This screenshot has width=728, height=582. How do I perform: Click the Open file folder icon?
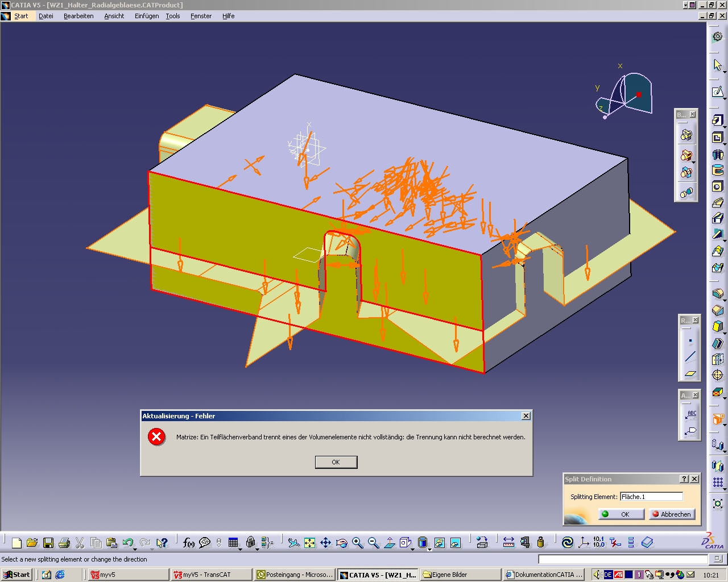(x=32, y=543)
